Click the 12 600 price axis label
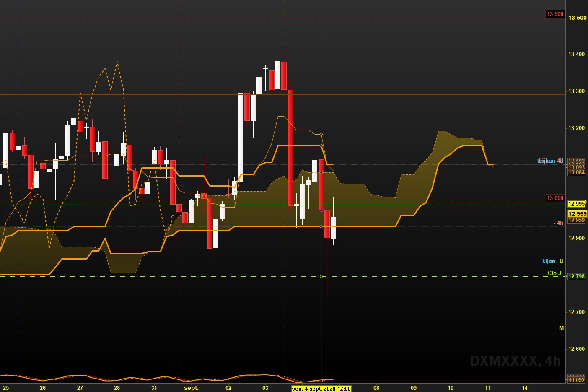Screen dimensions: 588x392 [577, 349]
